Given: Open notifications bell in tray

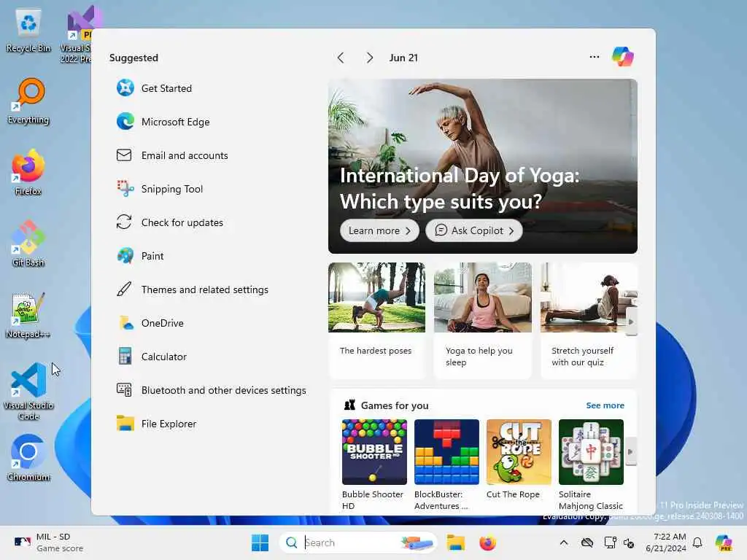Looking at the screenshot, I should (x=697, y=542).
